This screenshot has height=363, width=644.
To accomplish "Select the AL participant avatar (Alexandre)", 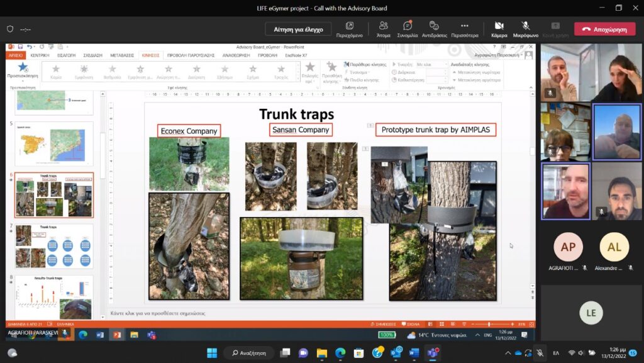I will tap(614, 247).
